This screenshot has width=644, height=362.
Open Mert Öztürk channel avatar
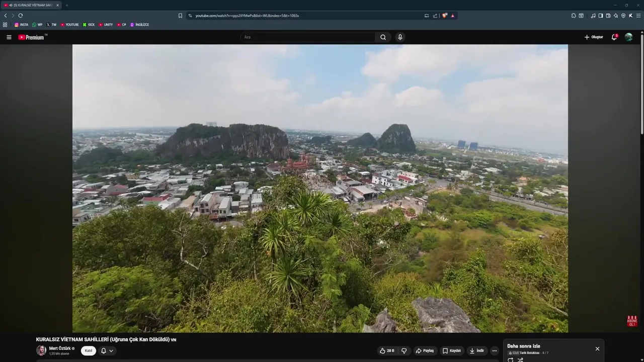(41, 350)
